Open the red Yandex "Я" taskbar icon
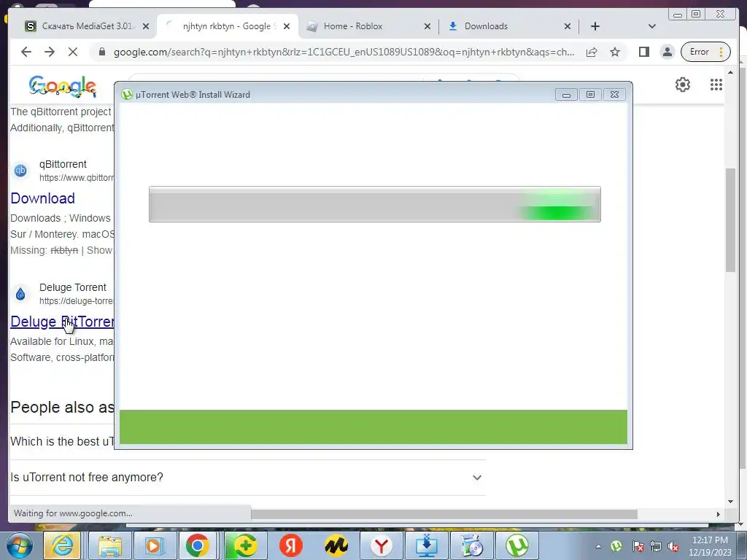Viewport: 747px width, 560px height. tap(290, 545)
